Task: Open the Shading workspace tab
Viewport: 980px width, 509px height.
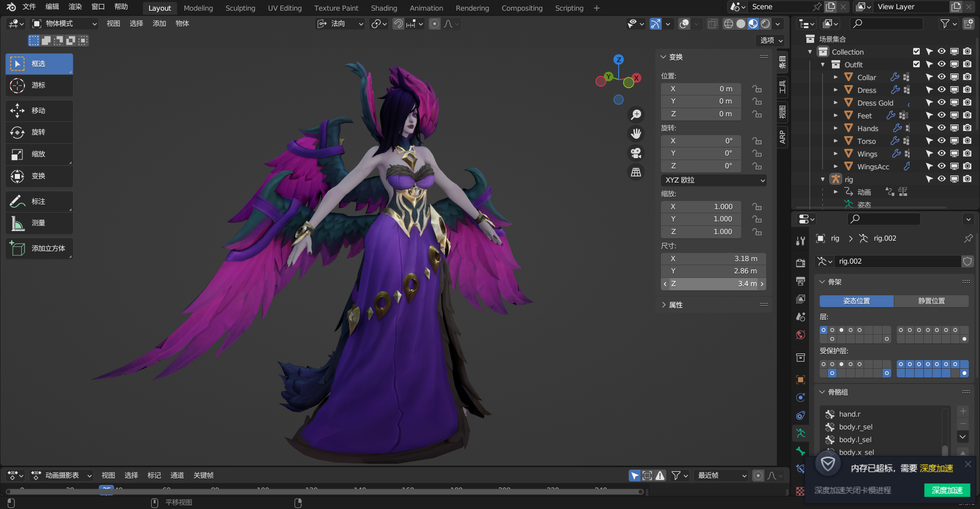Action: 384,8
